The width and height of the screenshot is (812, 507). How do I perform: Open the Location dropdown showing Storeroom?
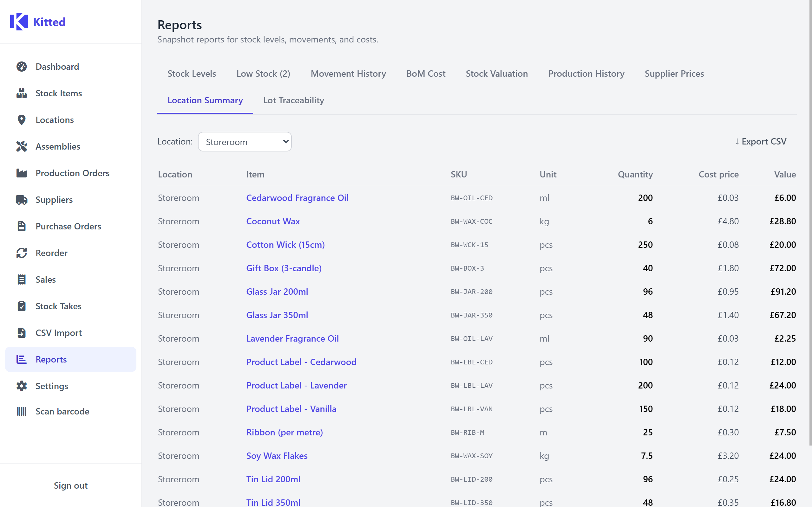245,142
